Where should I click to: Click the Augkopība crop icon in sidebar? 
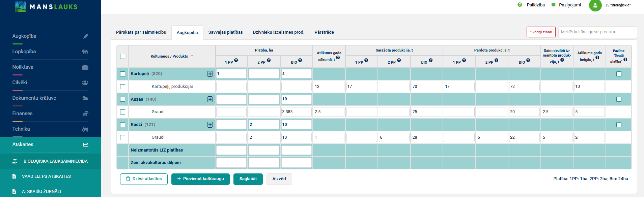pos(86,36)
